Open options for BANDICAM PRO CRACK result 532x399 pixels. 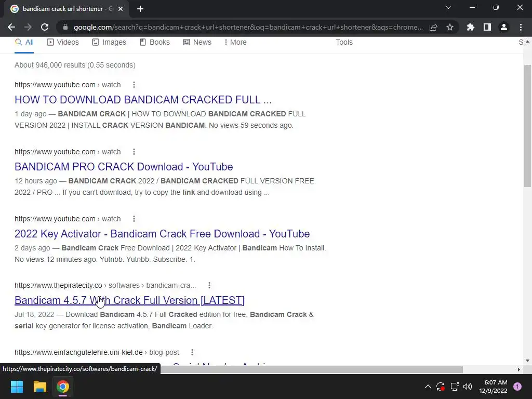pyautogui.click(x=134, y=152)
